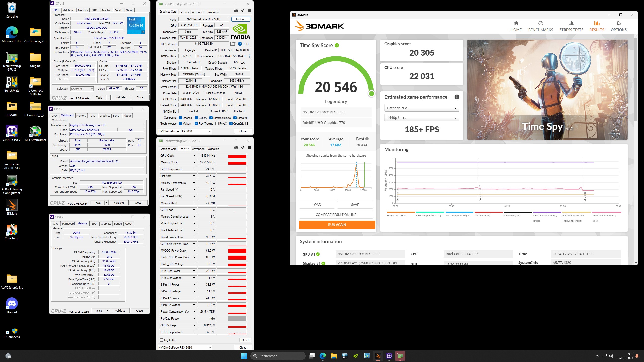Click GPU Load (%) legend color bar

click(489, 212)
